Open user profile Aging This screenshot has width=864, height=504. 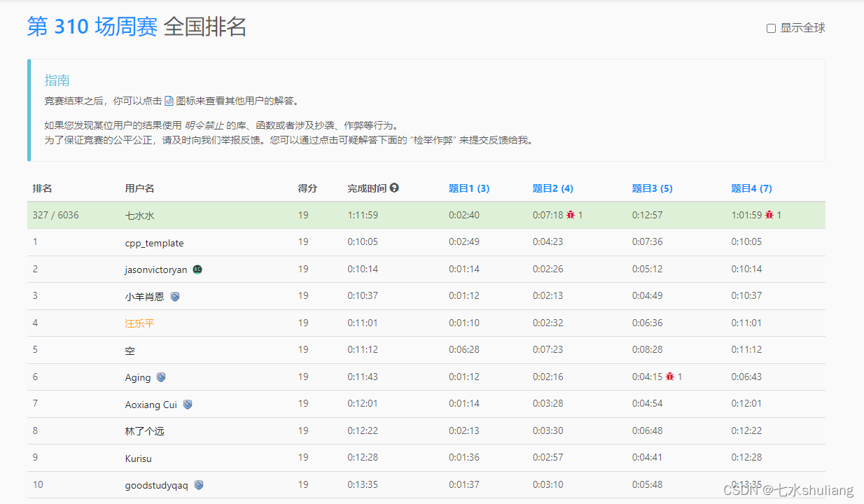coord(138,377)
